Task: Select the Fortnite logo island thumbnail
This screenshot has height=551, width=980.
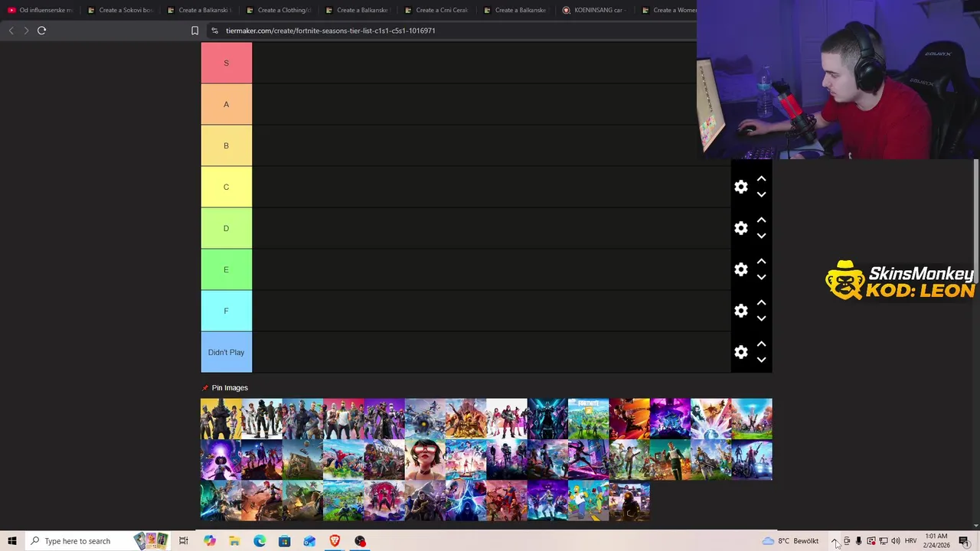Action: [588, 419]
